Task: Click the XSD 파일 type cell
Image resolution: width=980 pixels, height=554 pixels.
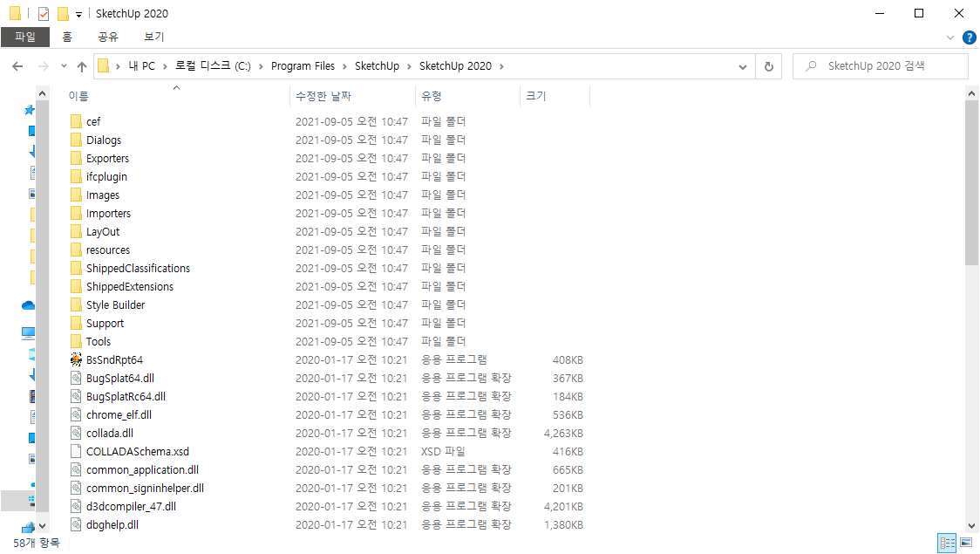Action: [443, 451]
